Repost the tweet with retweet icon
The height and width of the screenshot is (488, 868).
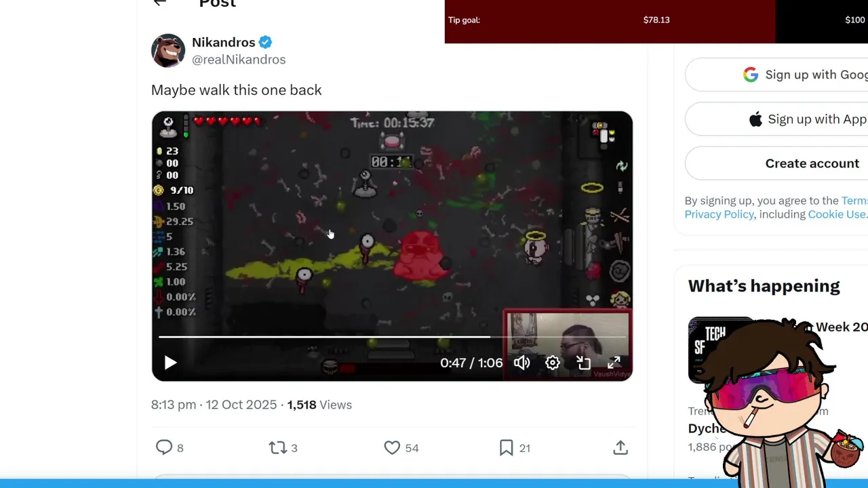[277, 447]
